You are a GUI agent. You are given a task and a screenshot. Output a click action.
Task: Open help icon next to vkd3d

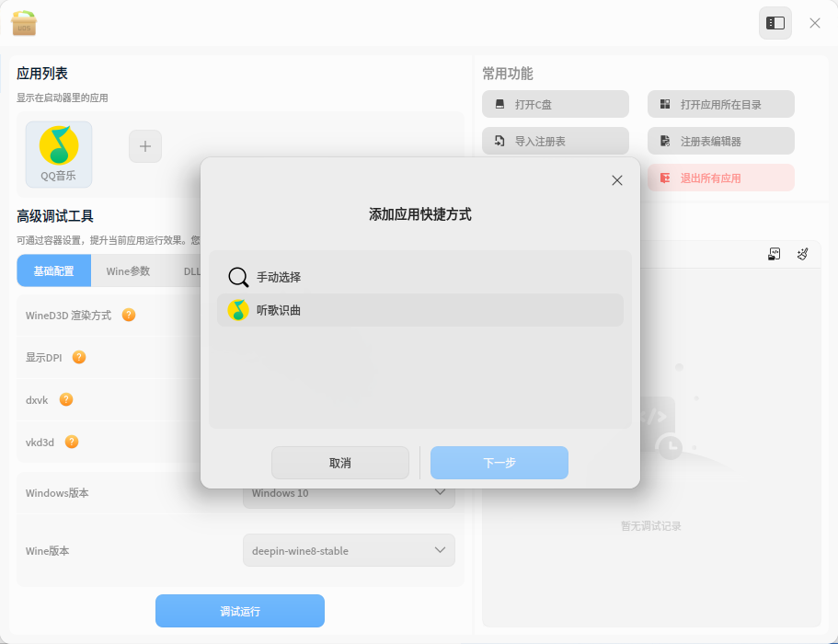click(x=72, y=442)
